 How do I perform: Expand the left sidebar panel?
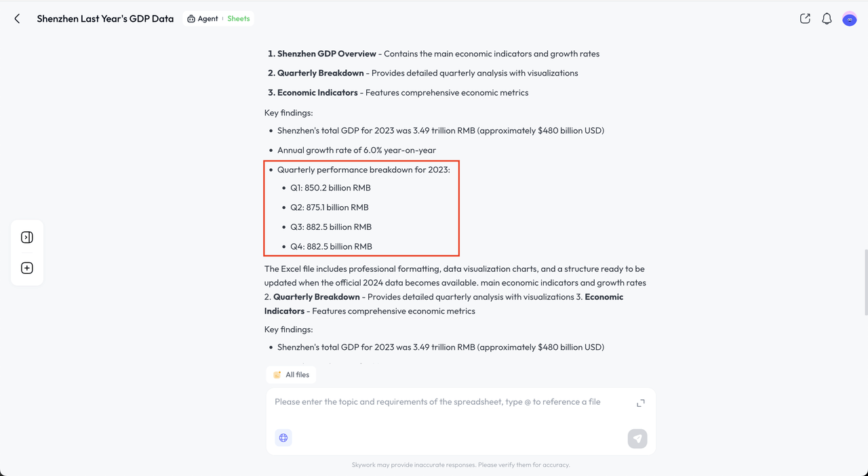coord(27,237)
